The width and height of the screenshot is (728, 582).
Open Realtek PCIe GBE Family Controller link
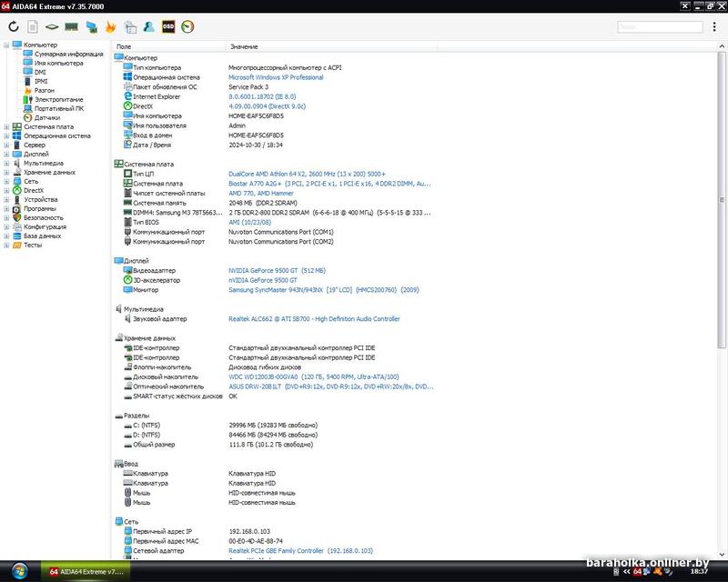point(300,551)
